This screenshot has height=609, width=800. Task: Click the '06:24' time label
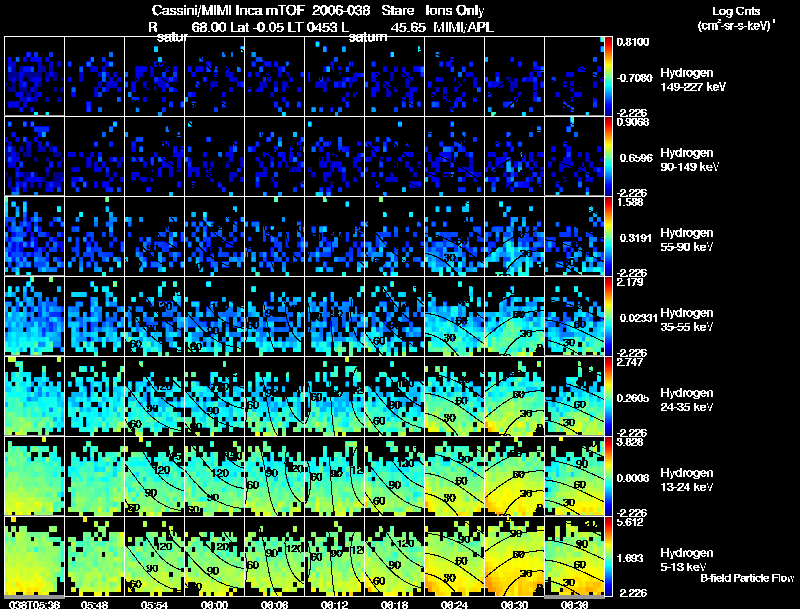(x=455, y=604)
